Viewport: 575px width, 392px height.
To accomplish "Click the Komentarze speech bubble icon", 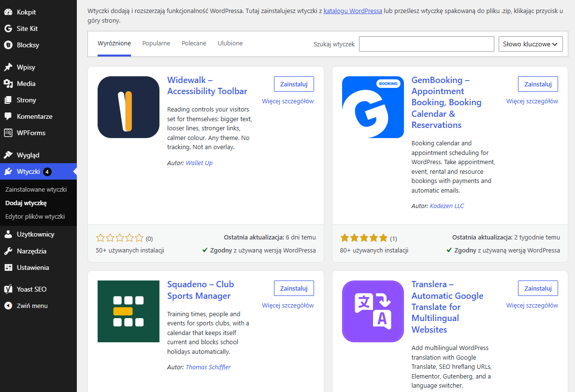I will point(8,116).
